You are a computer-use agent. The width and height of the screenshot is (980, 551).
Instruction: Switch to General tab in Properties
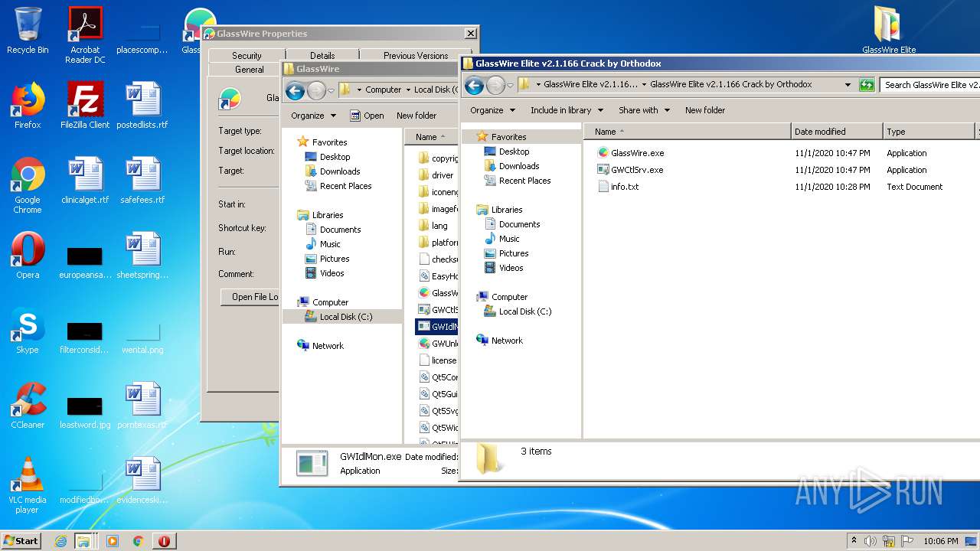249,70
